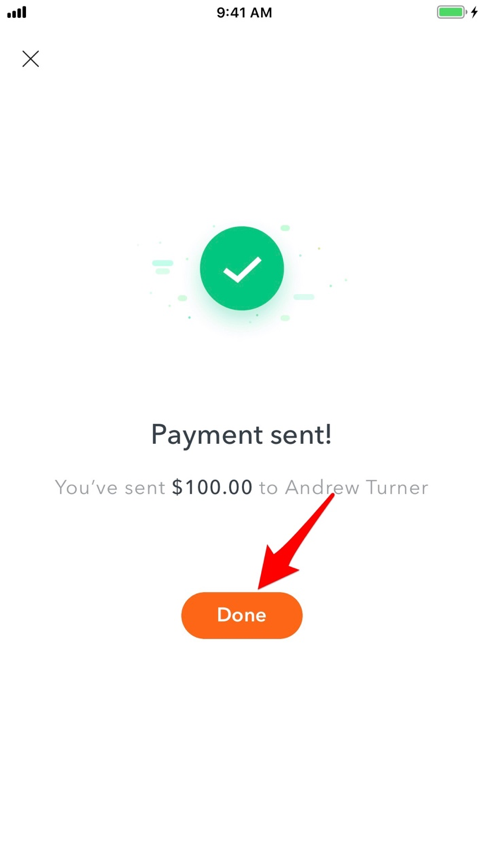Click the small green pill above the checkmark circle

(285, 228)
